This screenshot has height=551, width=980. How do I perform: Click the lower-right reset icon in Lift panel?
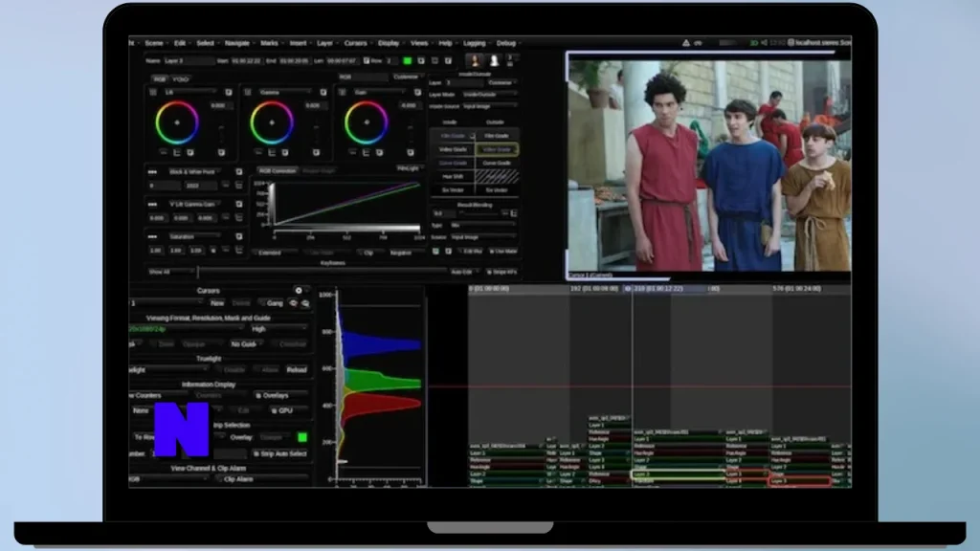[x=221, y=152]
